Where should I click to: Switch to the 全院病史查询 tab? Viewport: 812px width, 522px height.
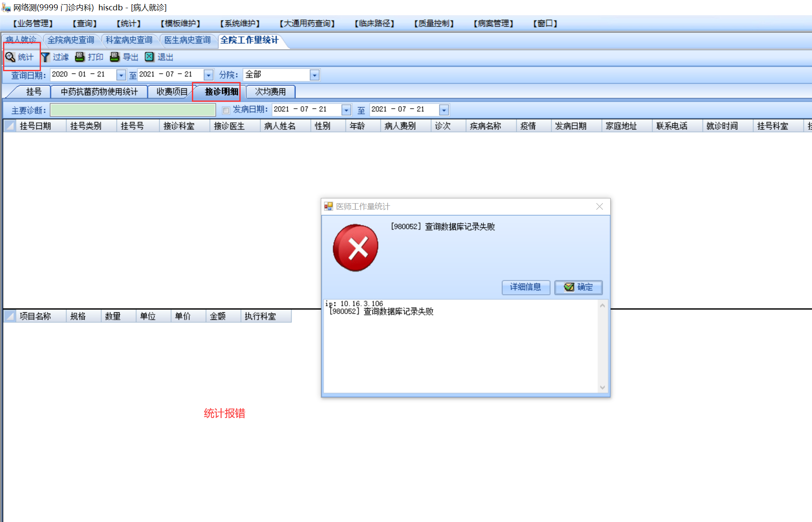71,40
